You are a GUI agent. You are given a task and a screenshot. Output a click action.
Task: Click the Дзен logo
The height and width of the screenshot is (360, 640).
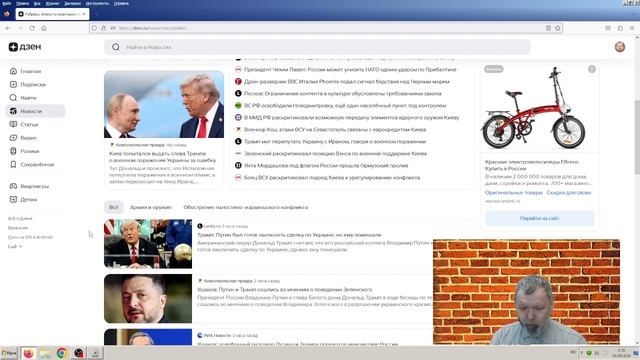coord(25,47)
